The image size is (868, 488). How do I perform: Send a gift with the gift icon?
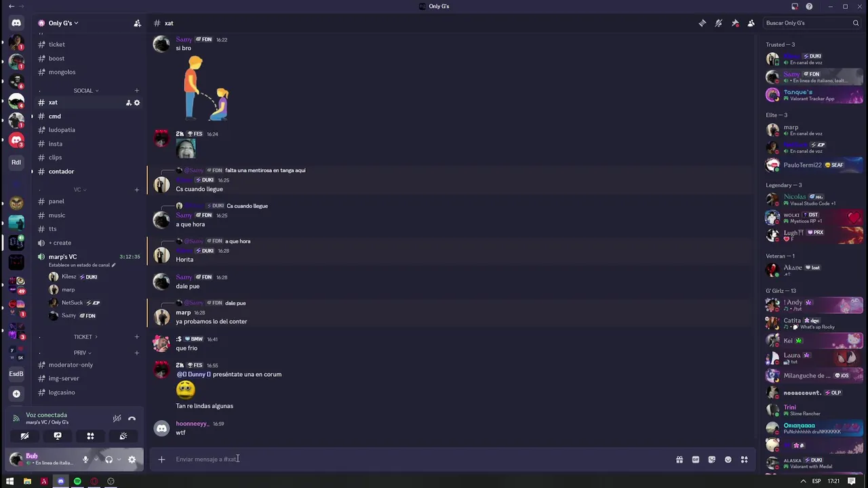(x=679, y=460)
